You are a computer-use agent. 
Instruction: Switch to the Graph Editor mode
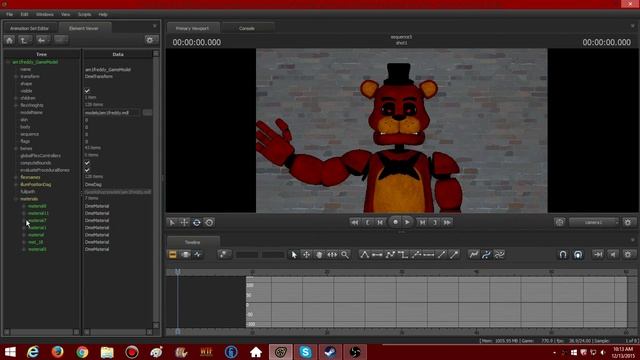(198, 255)
